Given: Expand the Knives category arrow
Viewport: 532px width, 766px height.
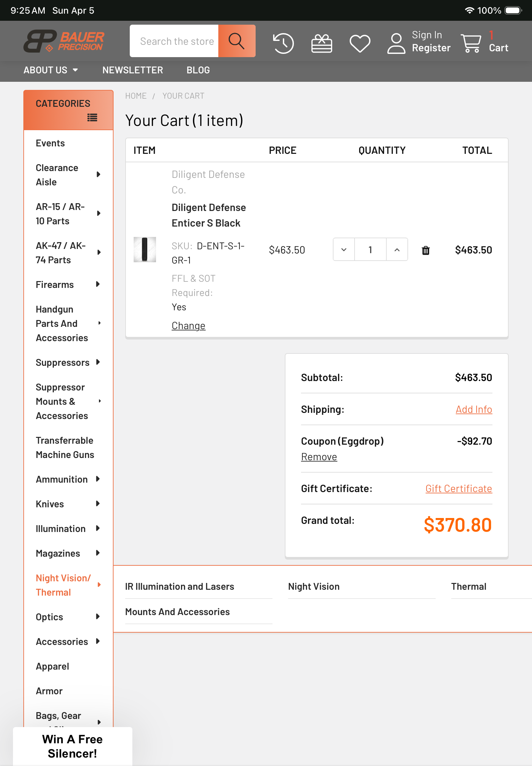Looking at the screenshot, I should pos(98,503).
